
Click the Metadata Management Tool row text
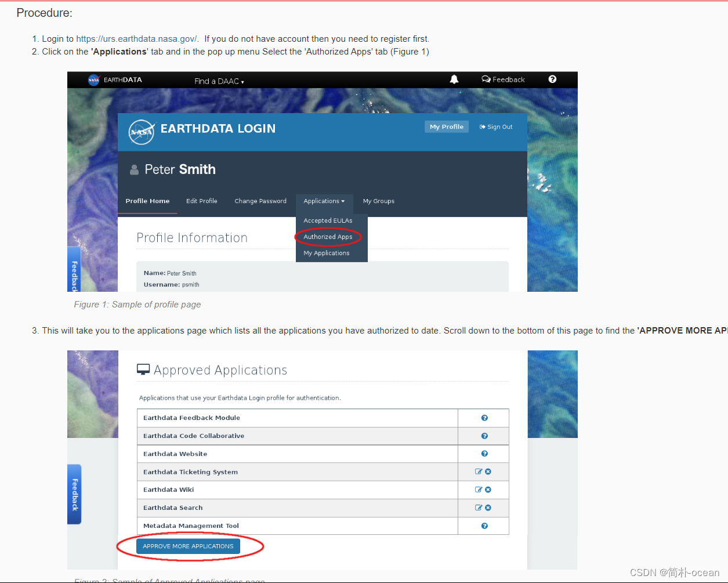point(191,526)
